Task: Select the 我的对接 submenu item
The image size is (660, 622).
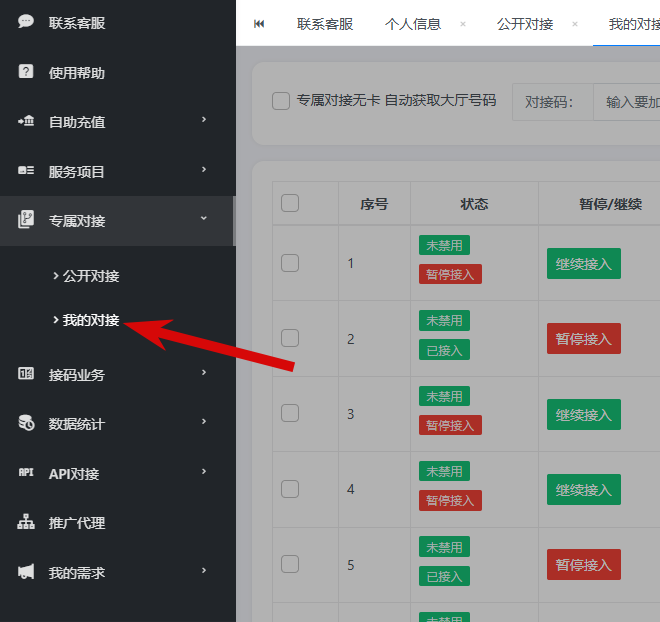Action: [x=91, y=320]
